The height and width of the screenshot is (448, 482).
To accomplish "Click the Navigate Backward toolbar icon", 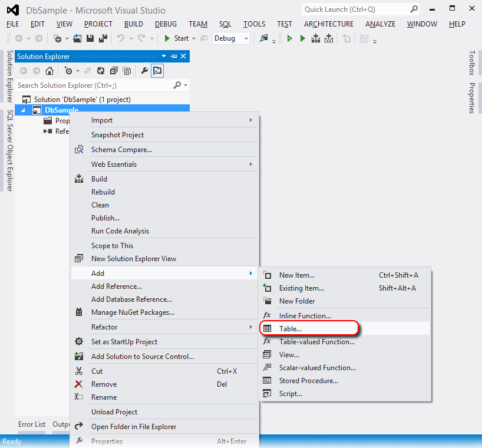I will coord(19,38).
